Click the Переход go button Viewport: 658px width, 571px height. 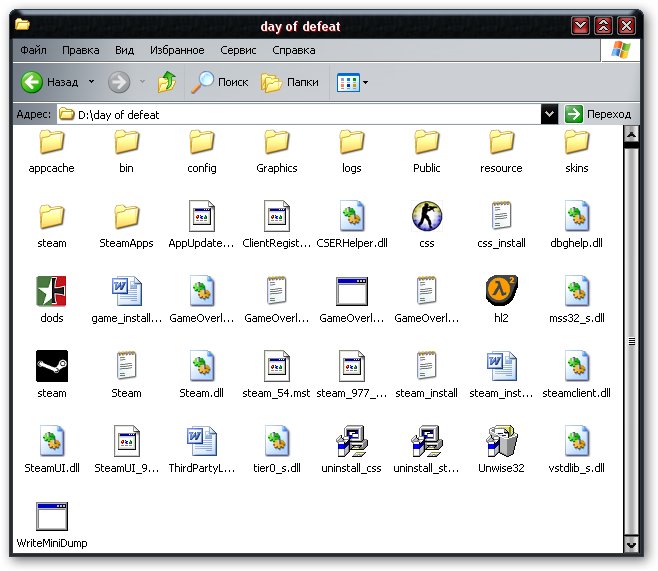tap(598, 114)
